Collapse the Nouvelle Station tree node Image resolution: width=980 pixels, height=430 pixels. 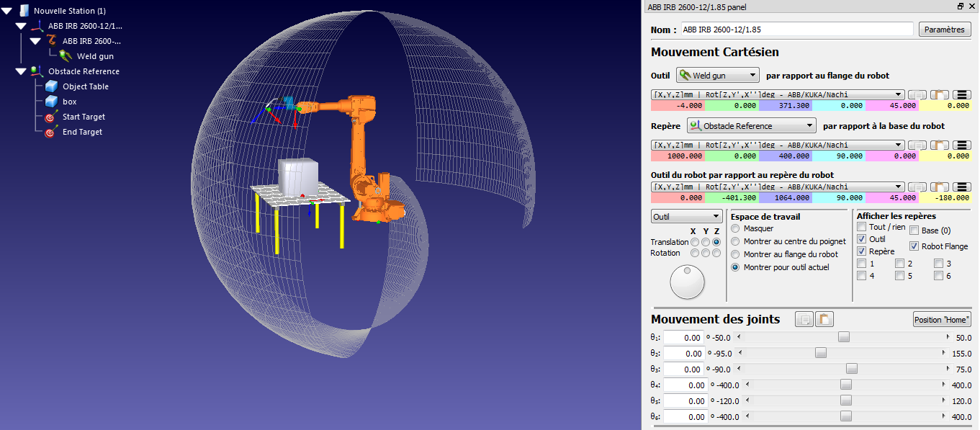(6, 11)
